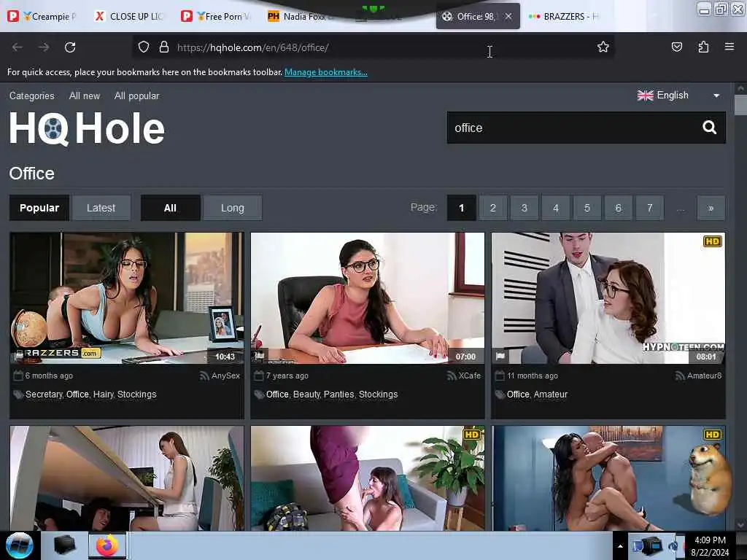The width and height of the screenshot is (747, 560).
Task: Open the Amateur tag link
Action: tap(551, 394)
